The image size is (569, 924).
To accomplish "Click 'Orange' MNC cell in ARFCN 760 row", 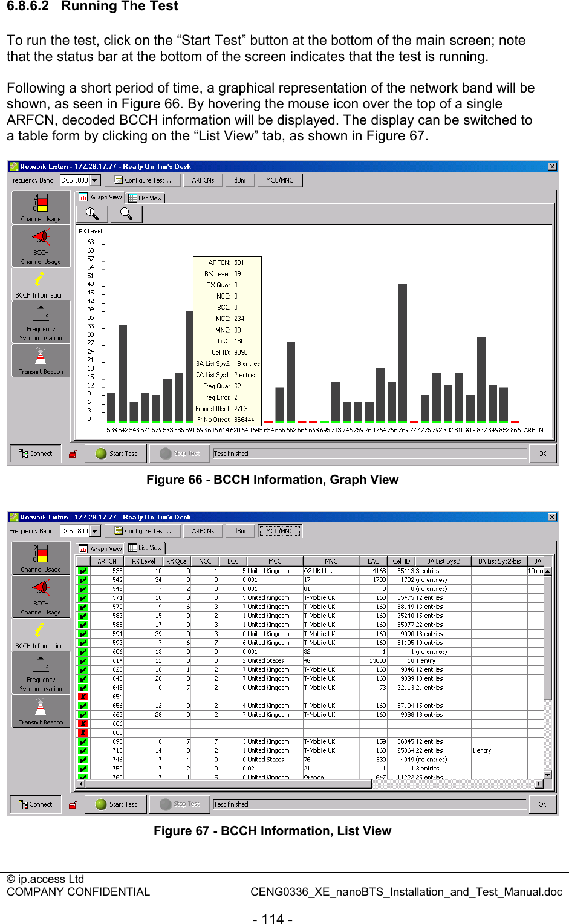I will coord(331,777).
